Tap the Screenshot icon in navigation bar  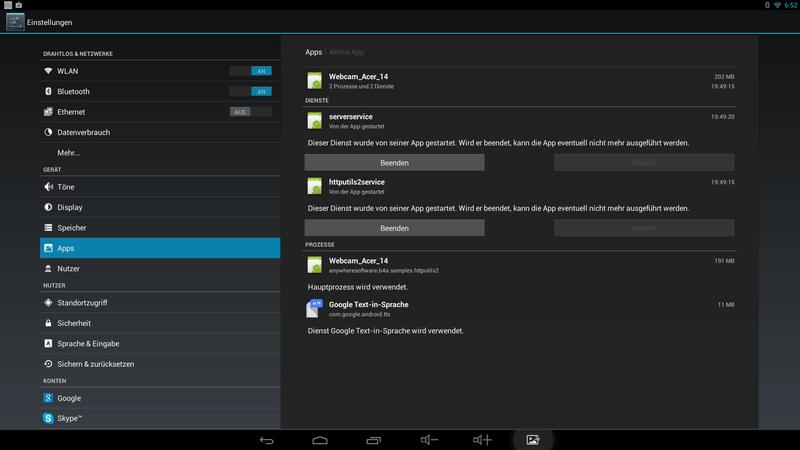[x=533, y=440]
